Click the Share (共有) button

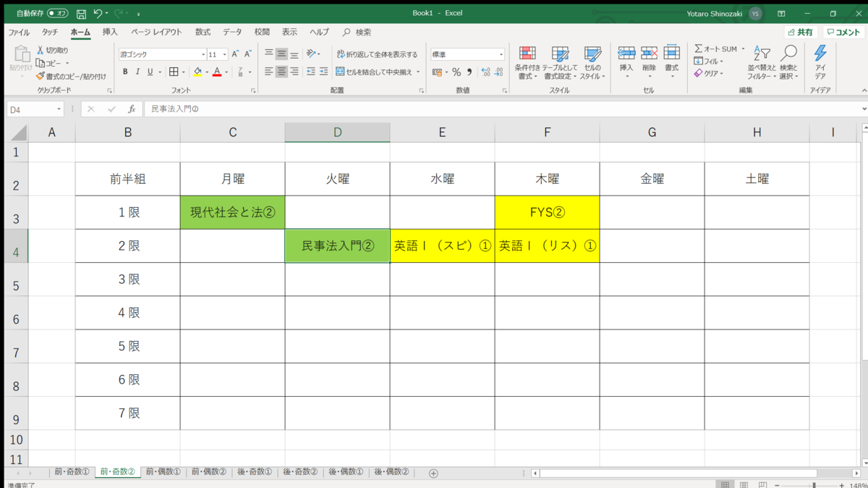801,33
